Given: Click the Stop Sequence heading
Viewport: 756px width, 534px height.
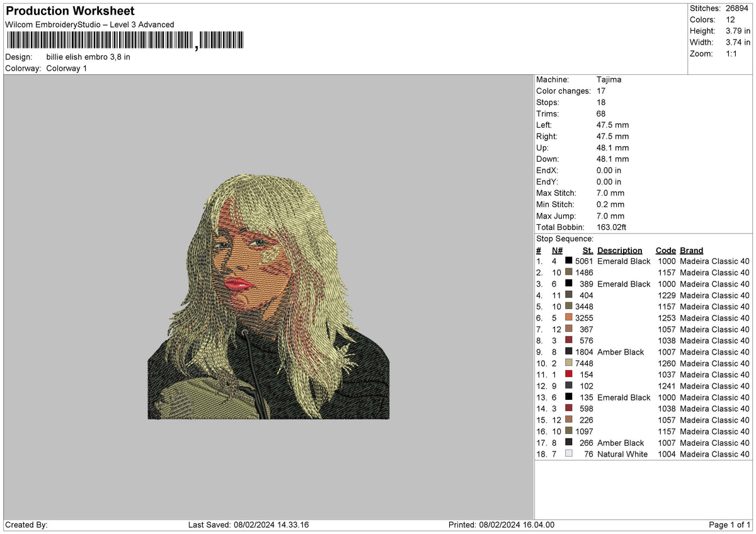Looking at the screenshot, I should (564, 239).
